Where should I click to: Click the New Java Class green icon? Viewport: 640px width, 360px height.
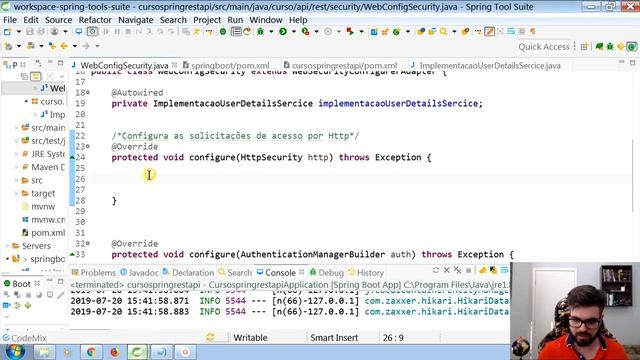(396, 31)
